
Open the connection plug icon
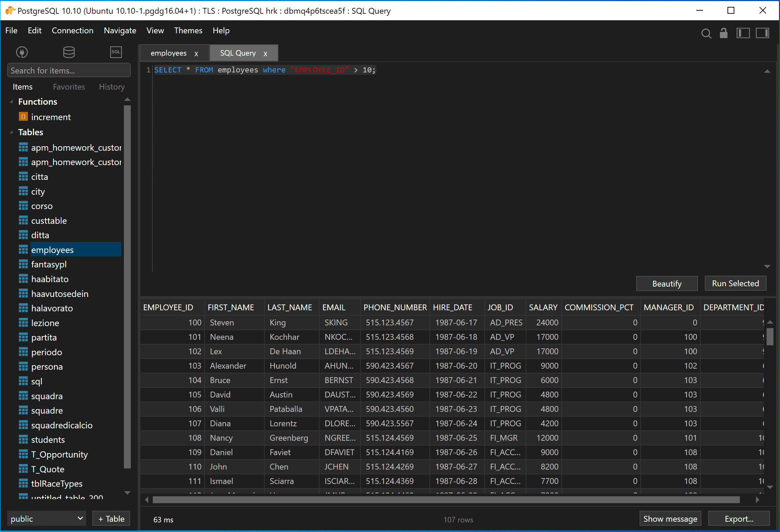point(22,52)
